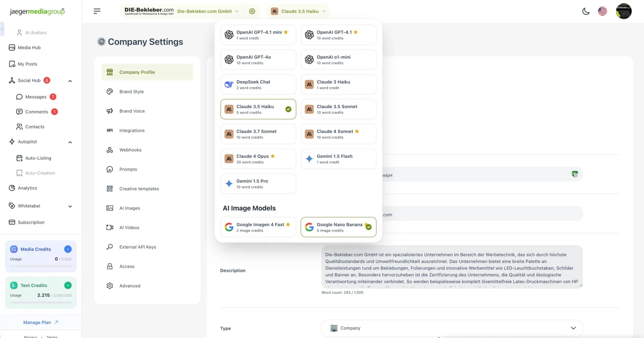Toggle dark mode moon icon

pos(586,11)
